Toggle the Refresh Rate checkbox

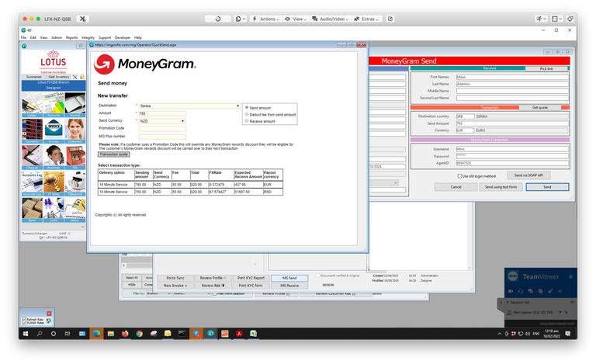[24, 320]
